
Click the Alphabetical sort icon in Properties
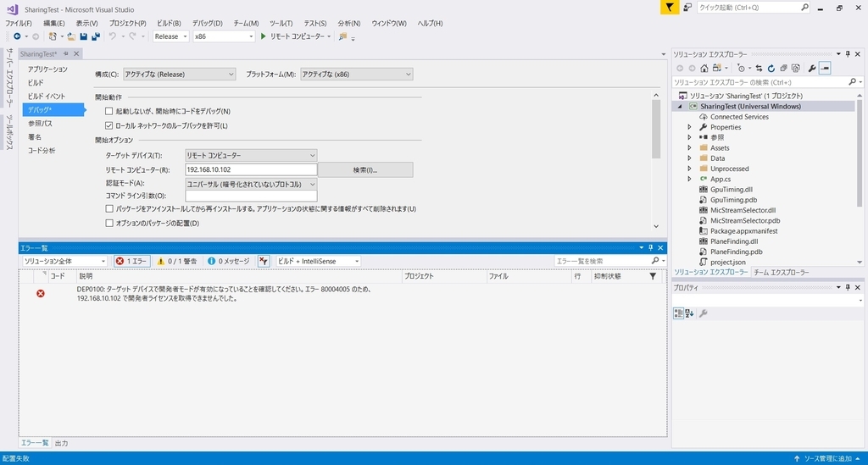pos(689,313)
